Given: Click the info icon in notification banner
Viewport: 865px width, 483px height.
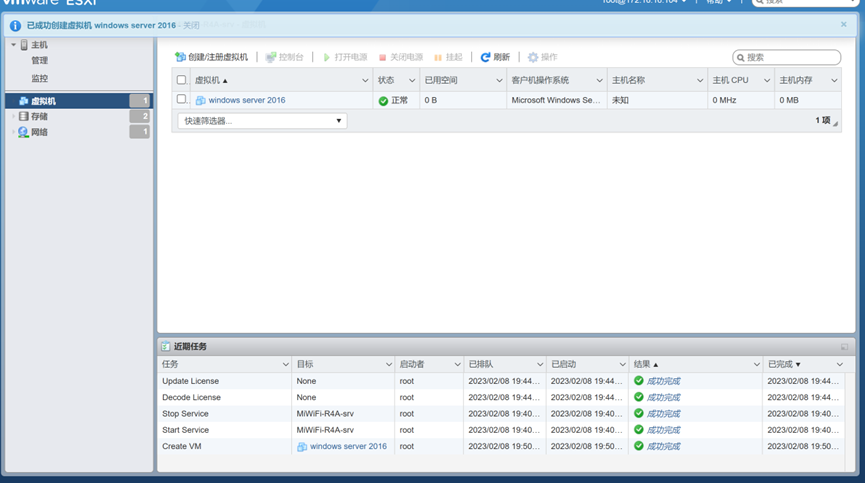Looking at the screenshot, I should (15, 25).
